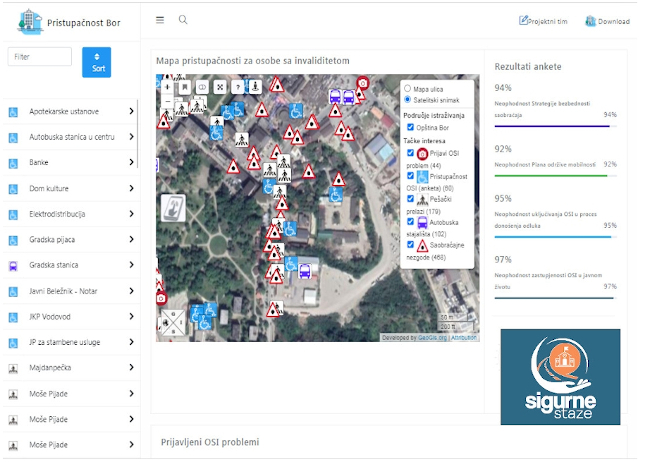This screenshot has width=650, height=462.
Task: Click the map help question-mark button
Action: (238, 87)
